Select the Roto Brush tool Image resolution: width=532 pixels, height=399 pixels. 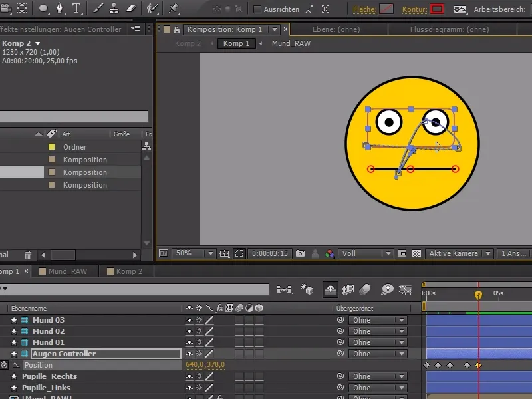point(152,9)
